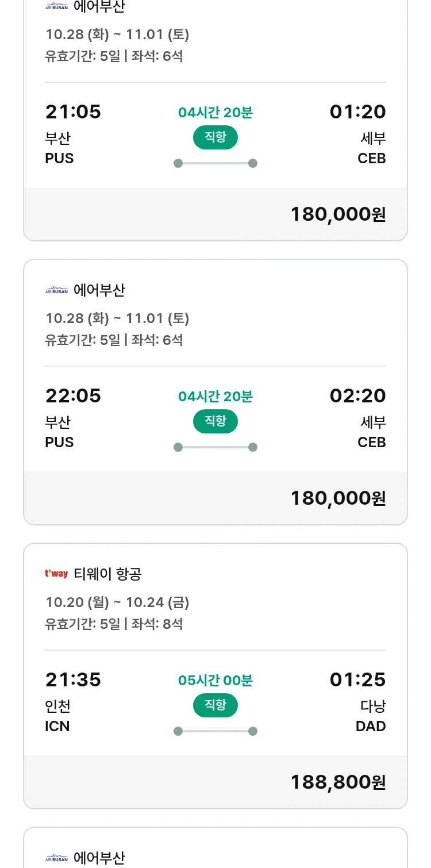This screenshot has height=868, width=431.
Task: Tap the 10.20 (월) ~ 10.24 (금) date range
Action: tap(117, 602)
